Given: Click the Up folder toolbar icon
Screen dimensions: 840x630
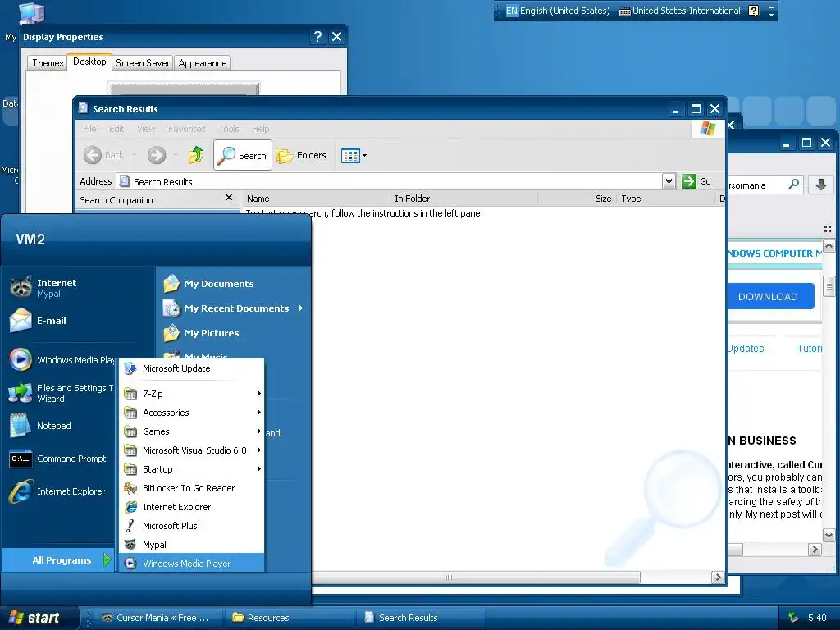Looking at the screenshot, I should (x=196, y=155).
